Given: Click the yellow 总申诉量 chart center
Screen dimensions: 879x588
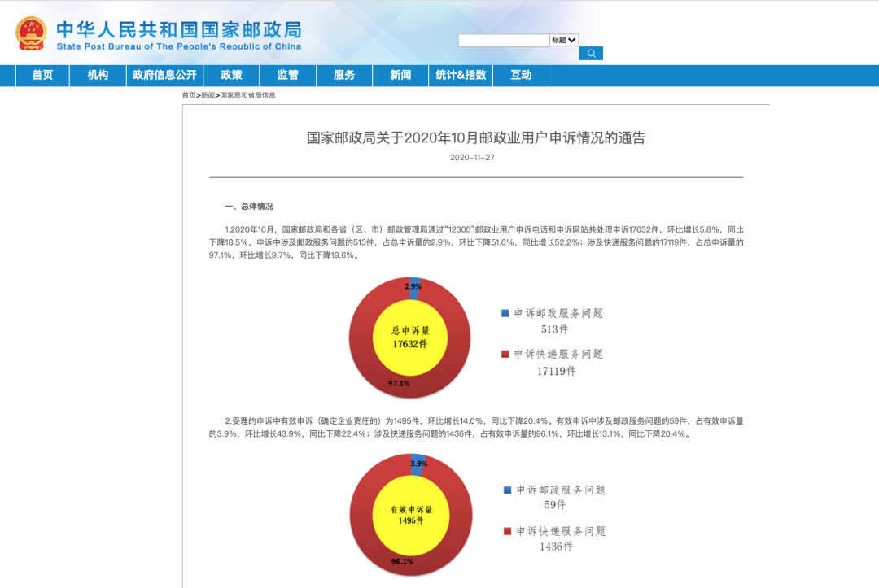Looking at the screenshot, I should (409, 338).
